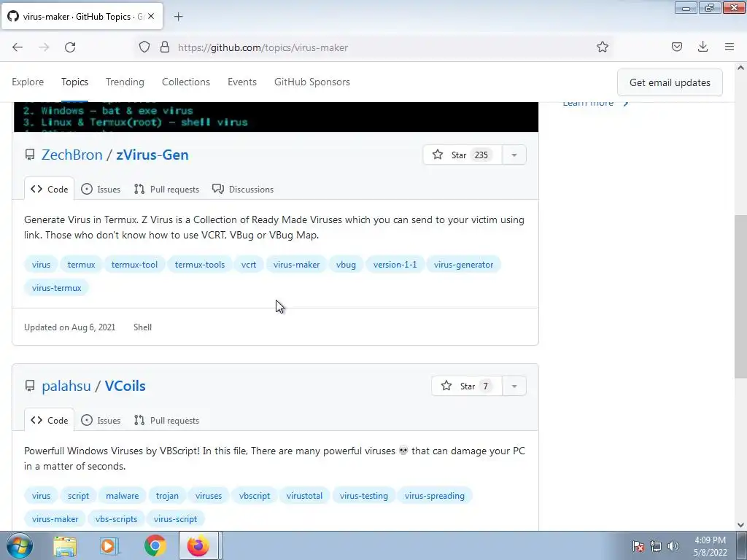This screenshot has width=747, height=560.
Task: Open the Action Center flag tray icon
Action: point(638,546)
